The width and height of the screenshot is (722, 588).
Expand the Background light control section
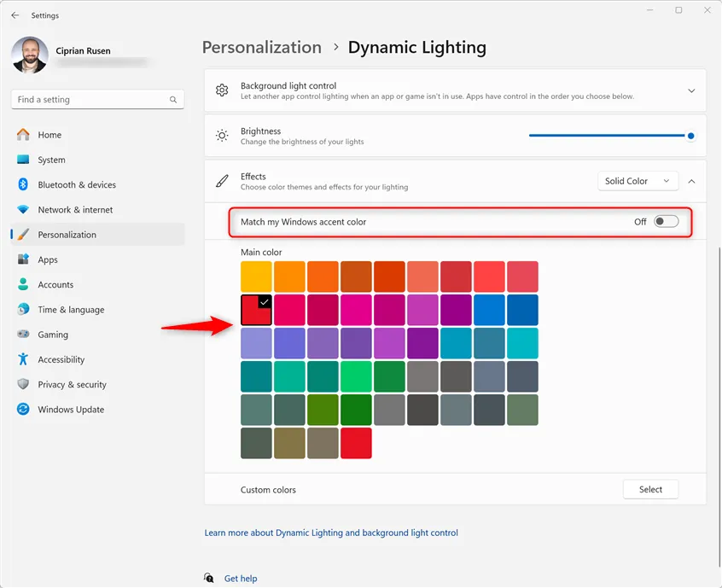point(693,89)
